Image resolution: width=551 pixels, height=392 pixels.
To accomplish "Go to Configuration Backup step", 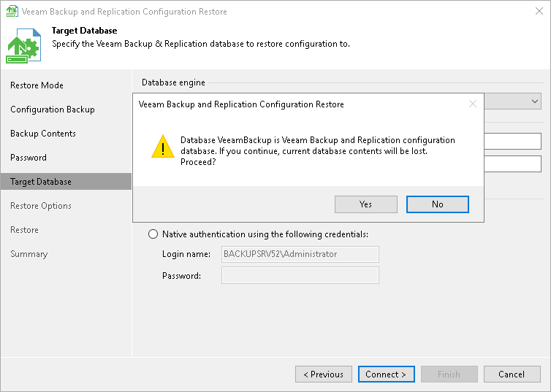I will click(x=53, y=109).
